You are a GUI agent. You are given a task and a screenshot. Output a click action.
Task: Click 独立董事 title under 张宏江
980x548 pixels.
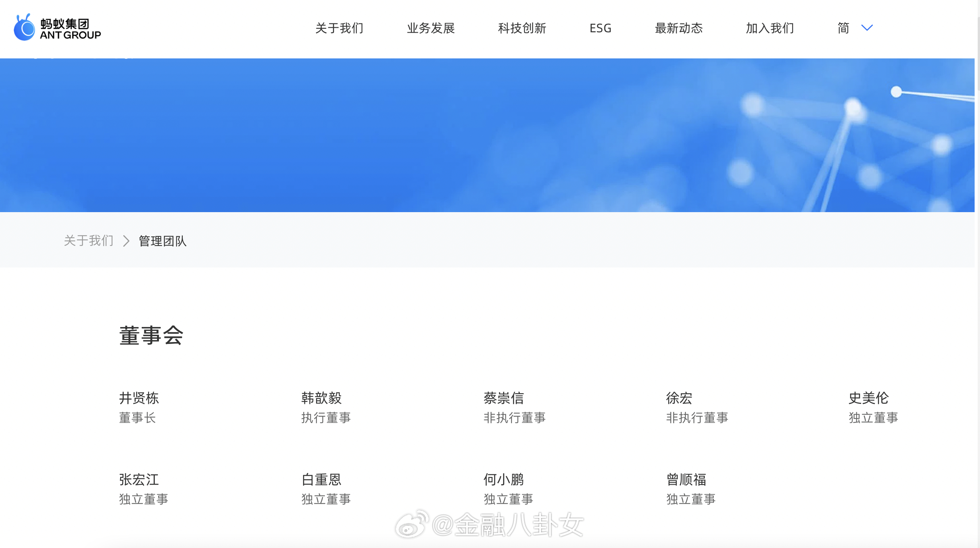tap(143, 499)
